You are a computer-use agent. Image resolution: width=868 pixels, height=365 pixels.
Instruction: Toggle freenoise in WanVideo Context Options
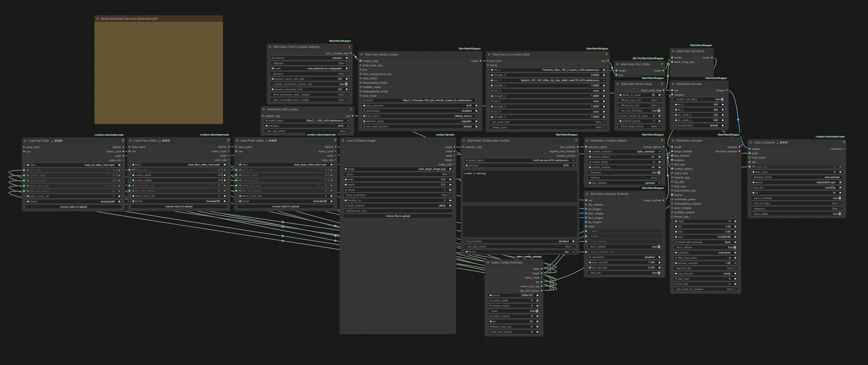[659, 172]
